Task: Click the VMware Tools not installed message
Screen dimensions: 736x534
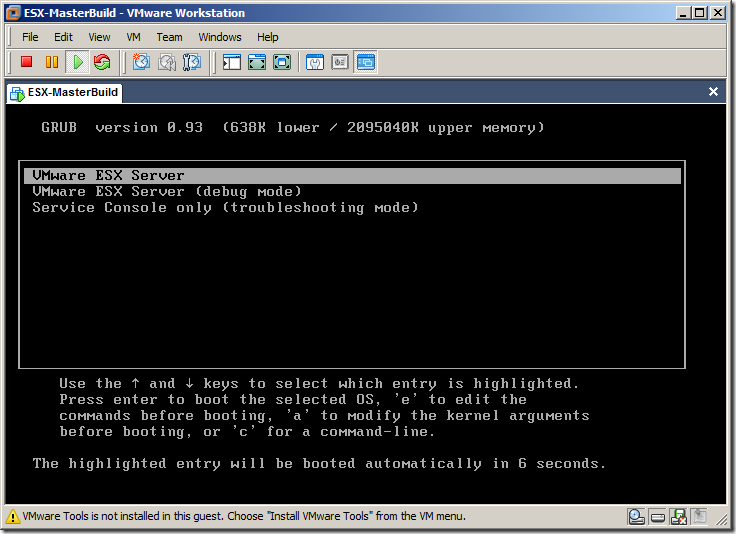Action: (244, 516)
